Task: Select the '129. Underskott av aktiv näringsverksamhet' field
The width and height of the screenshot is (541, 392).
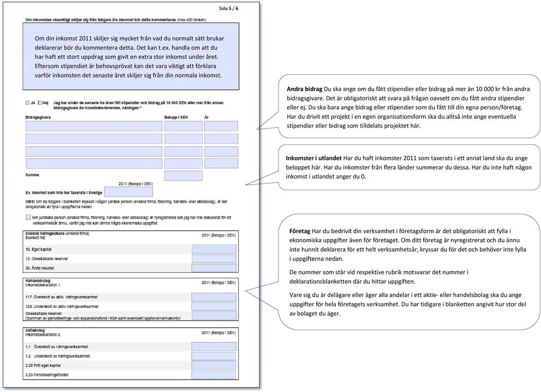Action: tap(214, 306)
